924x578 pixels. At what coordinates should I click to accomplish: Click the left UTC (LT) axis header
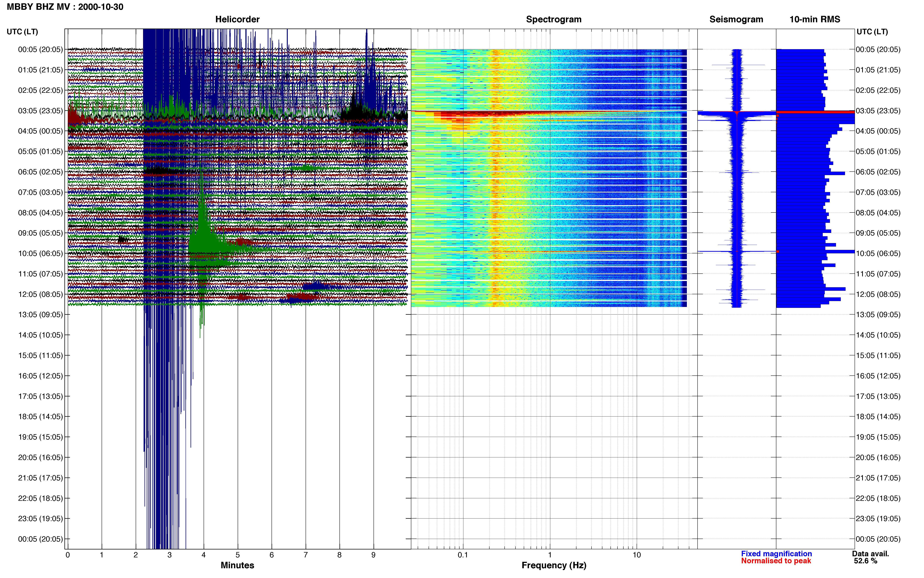[x=22, y=32]
